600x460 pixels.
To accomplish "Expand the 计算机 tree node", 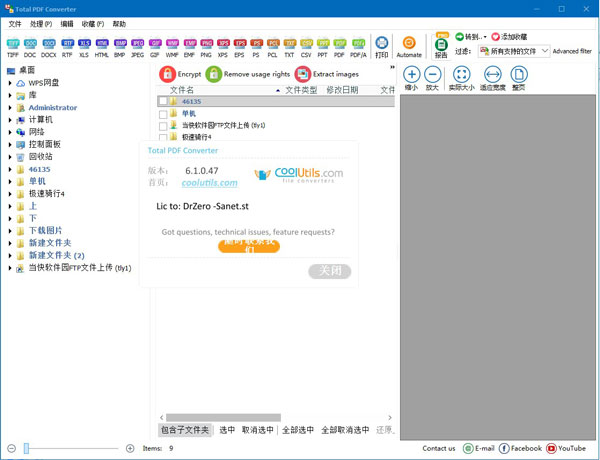I will pyautogui.click(x=10, y=120).
